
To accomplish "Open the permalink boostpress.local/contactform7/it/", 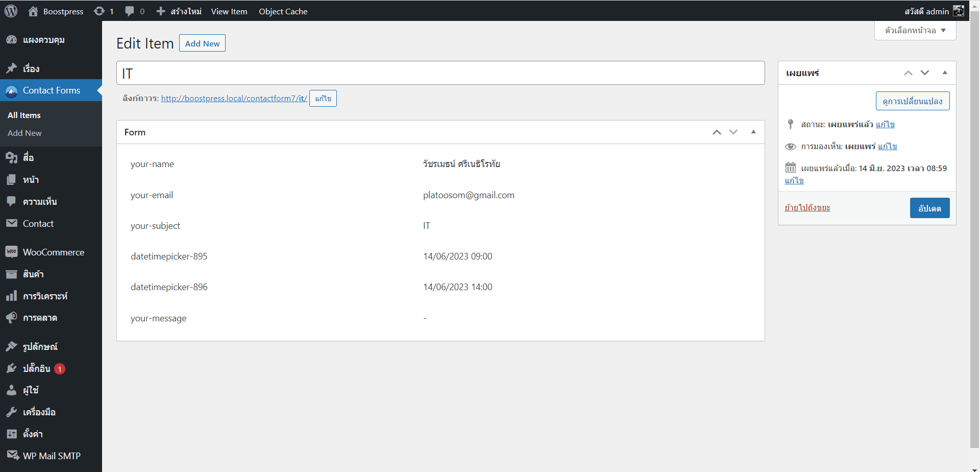I will coord(234,99).
